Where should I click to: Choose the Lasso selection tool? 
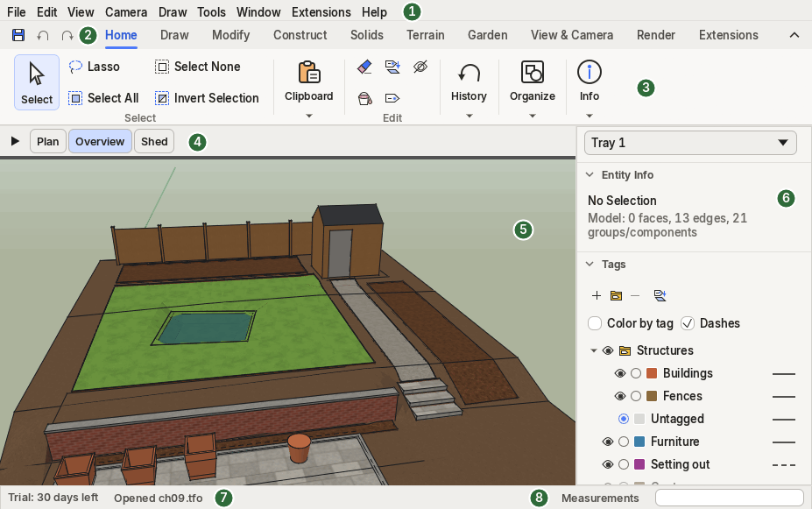(95, 67)
